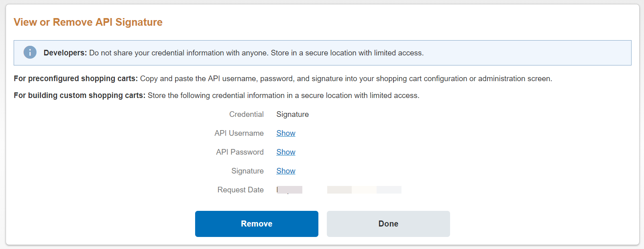The width and height of the screenshot is (644, 249).
Task: Click 'For building custom shopping carts:' bold text
Action: coord(79,95)
